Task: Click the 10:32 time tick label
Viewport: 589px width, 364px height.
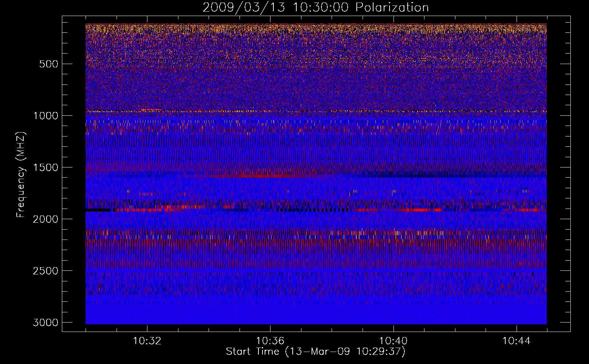Action: pyautogui.click(x=147, y=341)
